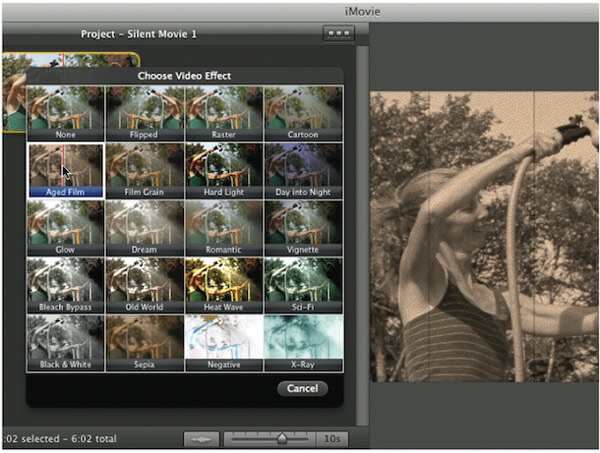The width and height of the screenshot is (600, 453).
Task: Apply the Film Grain effect
Action: click(x=144, y=171)
